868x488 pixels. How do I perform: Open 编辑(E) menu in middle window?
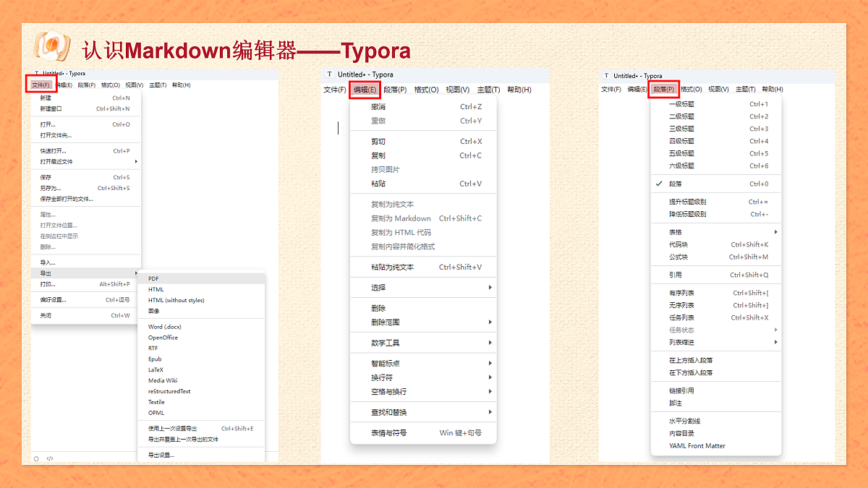tap(365, 90)
